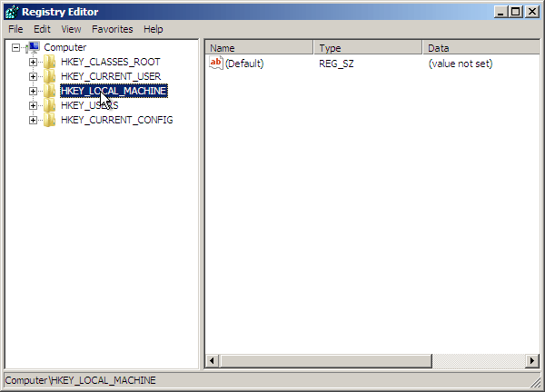The width and height of the screenshot is (545, 392).
Task: Expand the HKEY_CLASSES_ROOT key
Action: (x=33, y=62)
